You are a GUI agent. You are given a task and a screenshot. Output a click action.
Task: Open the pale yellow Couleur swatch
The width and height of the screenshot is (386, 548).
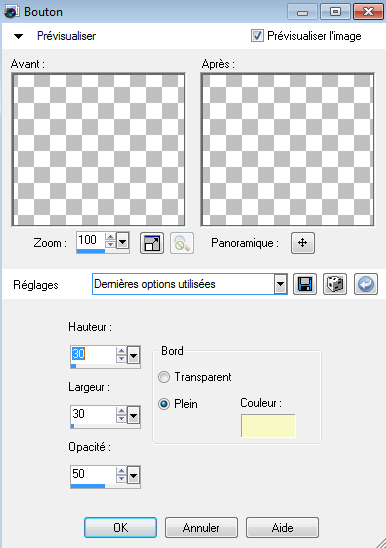(268, 426)
